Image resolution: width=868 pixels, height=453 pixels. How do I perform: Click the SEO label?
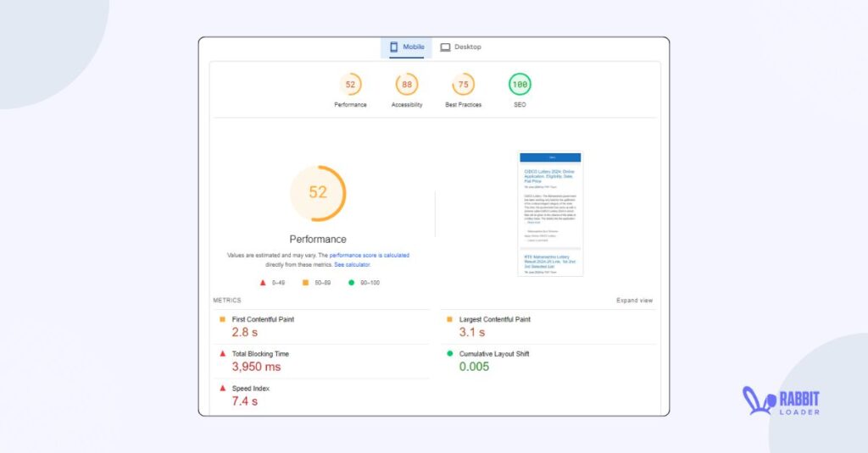pos(520,105)
